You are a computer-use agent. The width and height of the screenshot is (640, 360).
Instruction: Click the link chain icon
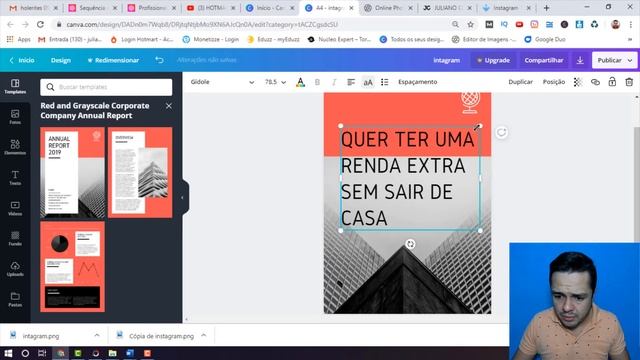tap(595, 82)
